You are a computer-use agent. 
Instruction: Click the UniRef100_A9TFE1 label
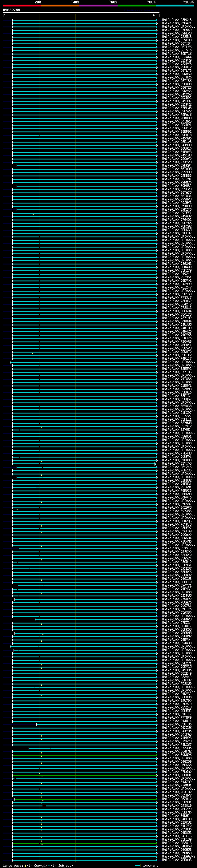(177, 213)
